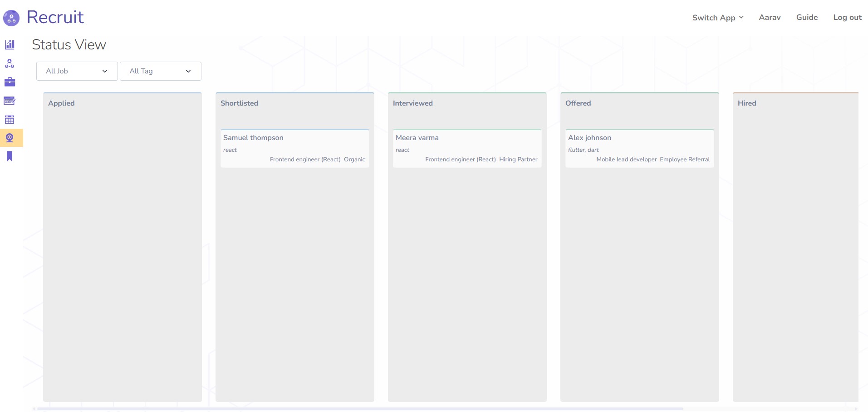This screenshot has height=412, width=868.
Task: Click the Recruit title text
Action: (x=55, y=17)
